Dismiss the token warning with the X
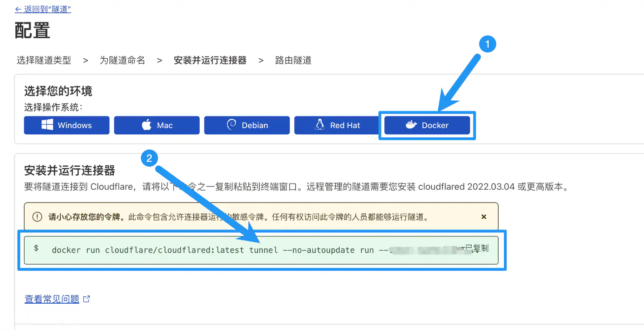Screen dimensions: 644x331 tap(484, 217)
